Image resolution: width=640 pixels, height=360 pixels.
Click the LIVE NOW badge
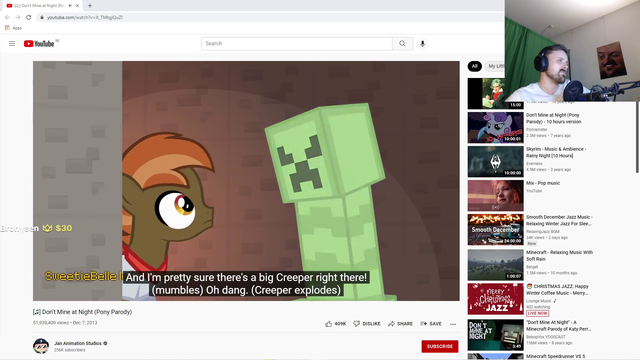(538, 313)
